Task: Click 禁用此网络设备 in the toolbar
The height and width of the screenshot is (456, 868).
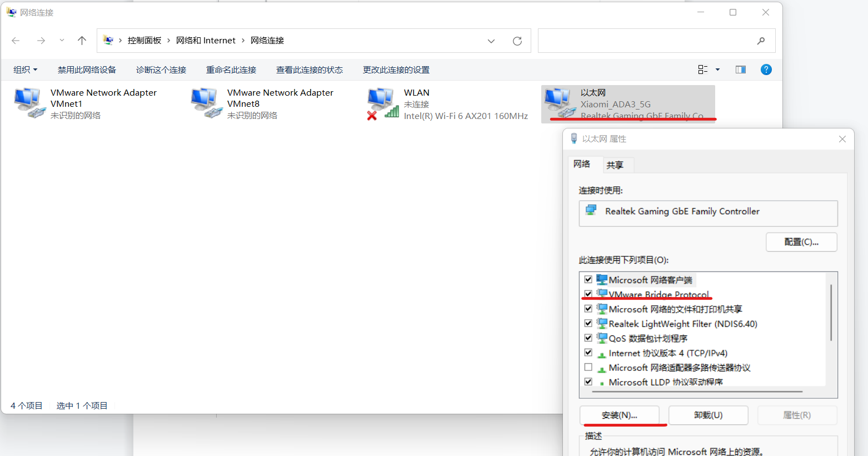Action: 87,70
